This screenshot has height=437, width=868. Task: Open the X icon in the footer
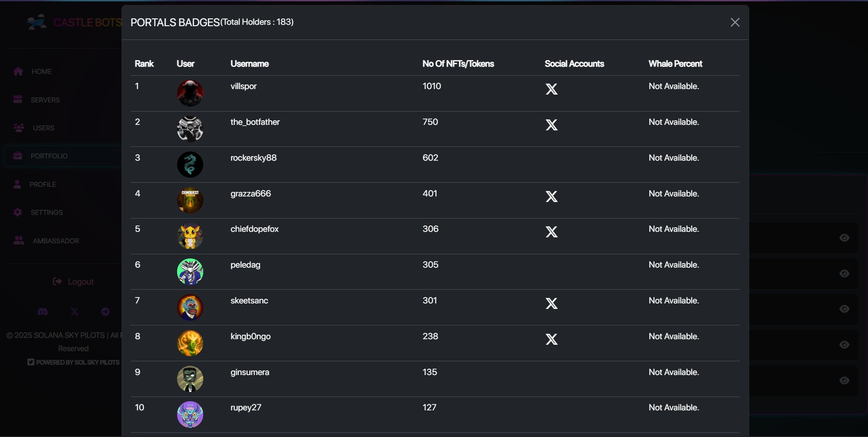tap(74, 312)
